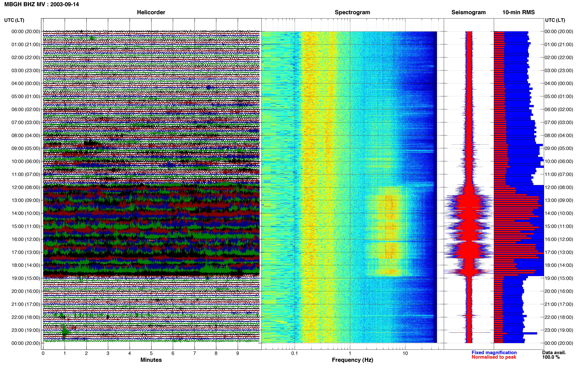
Task: Click the 14:00 (10:00) label on the left axis
Action: [26, 213]
